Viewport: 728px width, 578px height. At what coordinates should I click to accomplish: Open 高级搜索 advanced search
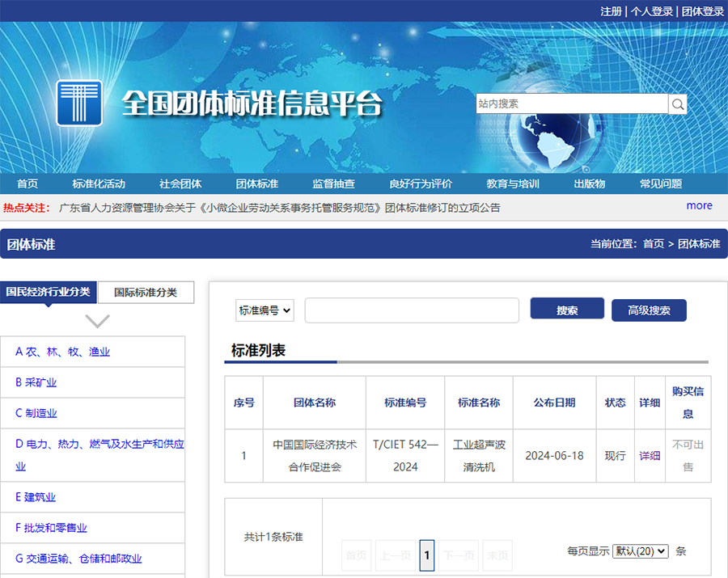tap(649, 310)
